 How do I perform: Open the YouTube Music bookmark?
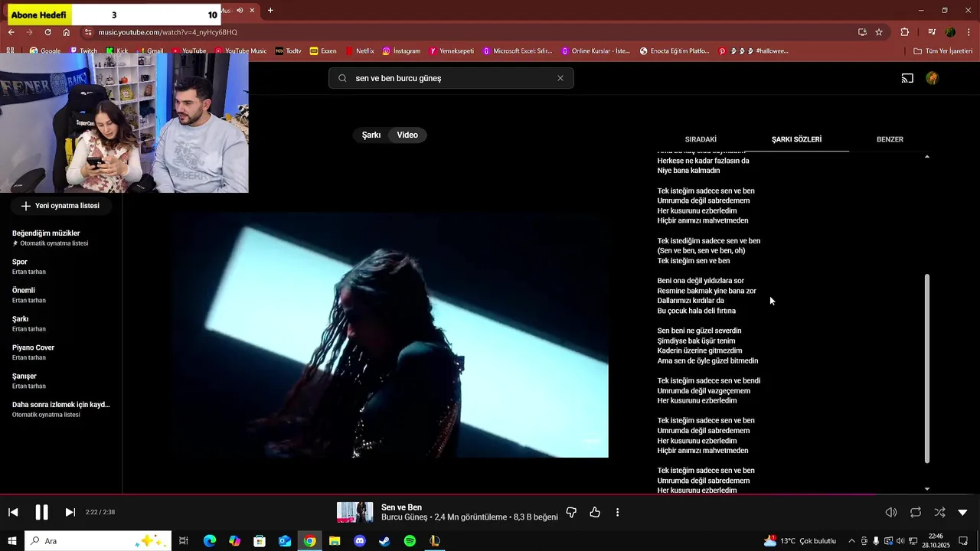coord(240,51)
